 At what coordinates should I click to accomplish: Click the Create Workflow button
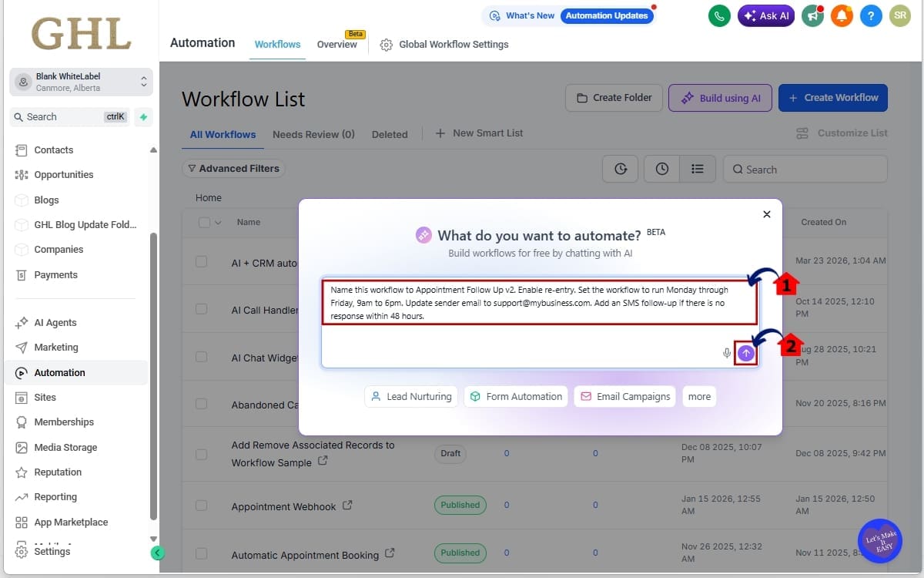[x=832, y=98]
